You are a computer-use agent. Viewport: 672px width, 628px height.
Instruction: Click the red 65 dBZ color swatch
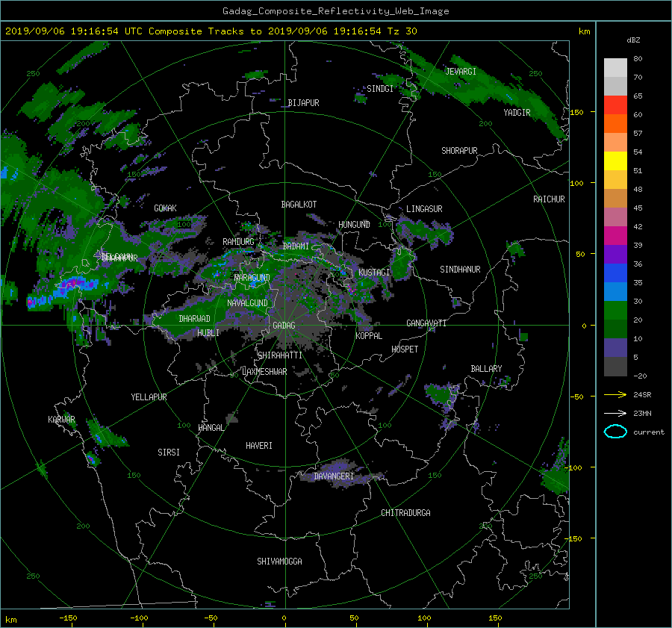tap(615, 105)
